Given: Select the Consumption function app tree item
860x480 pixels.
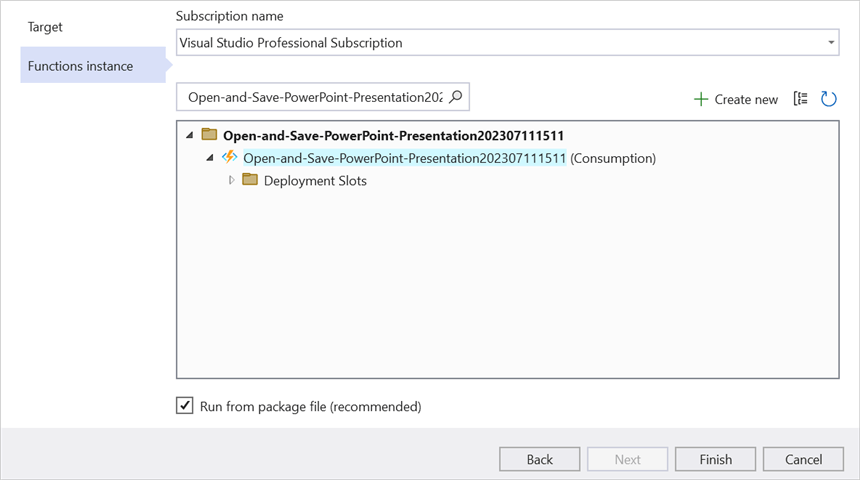Looking at the screenshot, I should tap(405, 157).
